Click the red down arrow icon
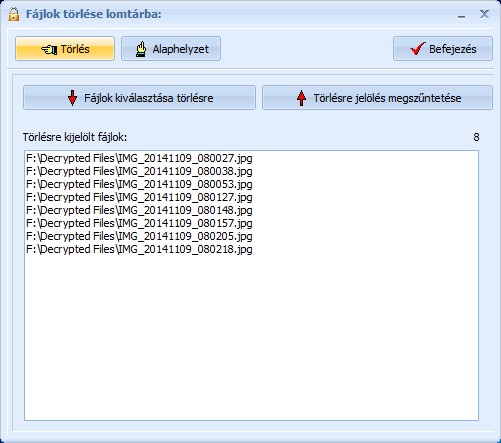501x443 pixels. [x=72, y=98]
